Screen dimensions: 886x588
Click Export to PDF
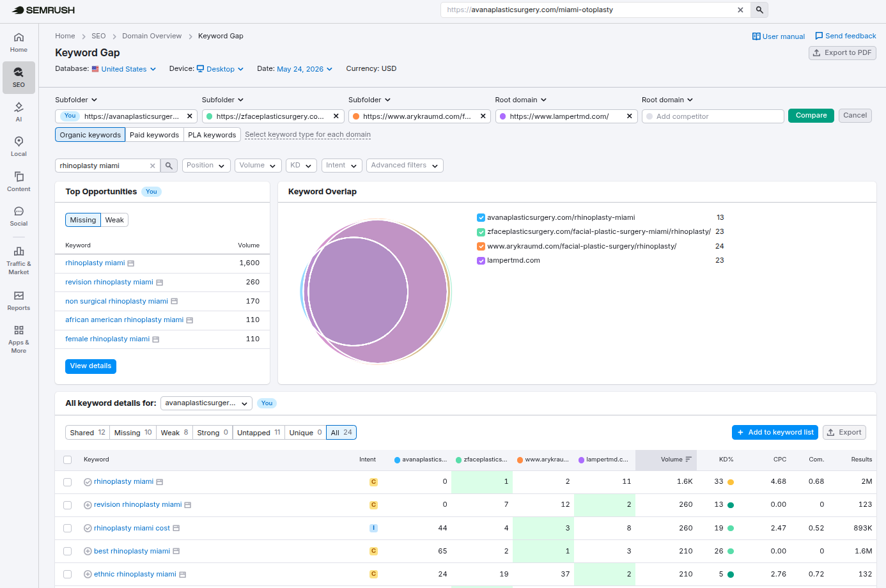point(843,53)
